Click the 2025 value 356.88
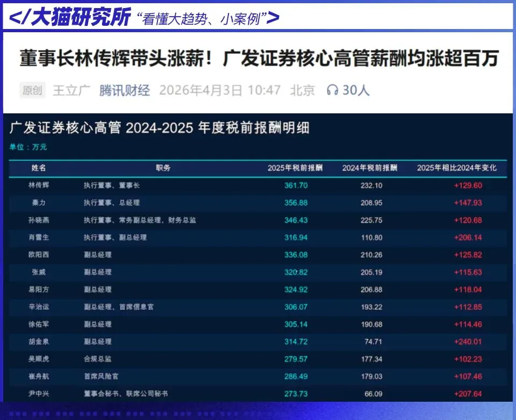 coord(296,203)
